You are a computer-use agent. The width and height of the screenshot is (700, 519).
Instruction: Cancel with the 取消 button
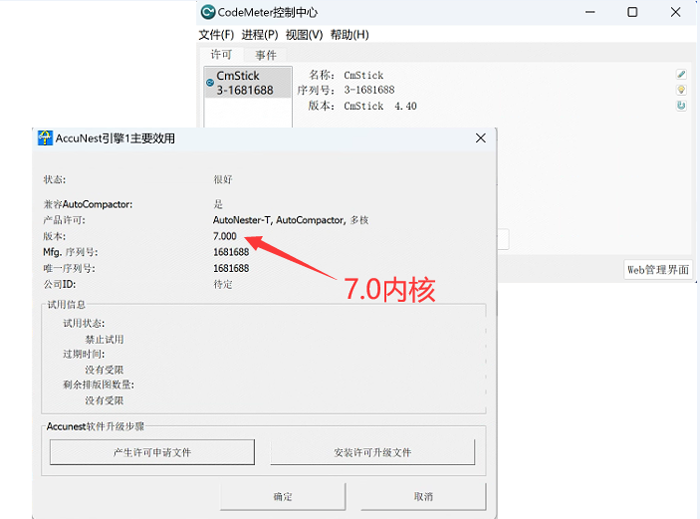pyautogui.click(x=423, y=496)
